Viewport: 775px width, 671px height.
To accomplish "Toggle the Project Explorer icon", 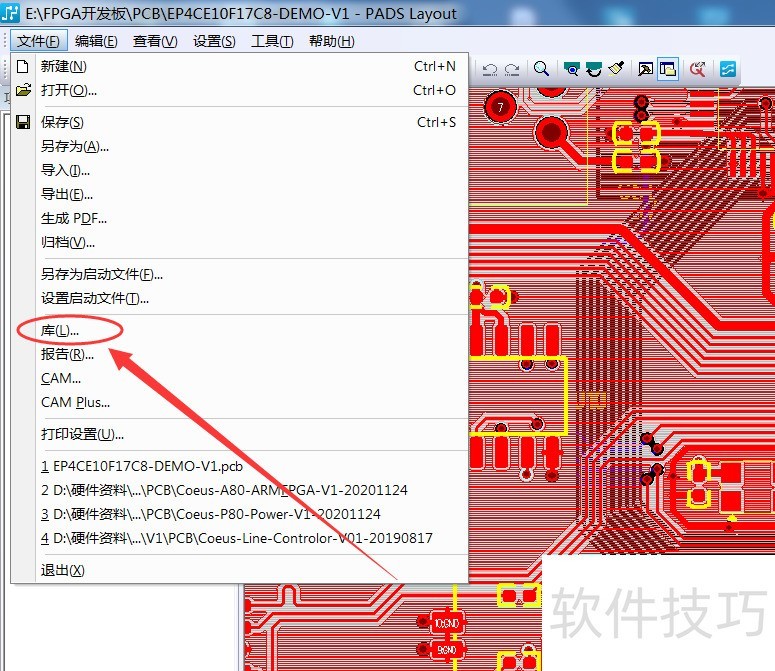I will point(668,69).
